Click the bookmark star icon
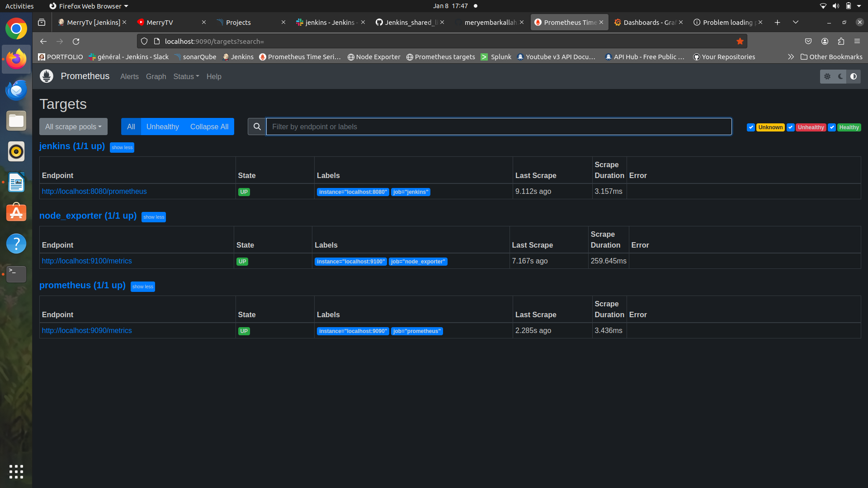The height and width of the screenshot is (488, 868). [740, 41]
